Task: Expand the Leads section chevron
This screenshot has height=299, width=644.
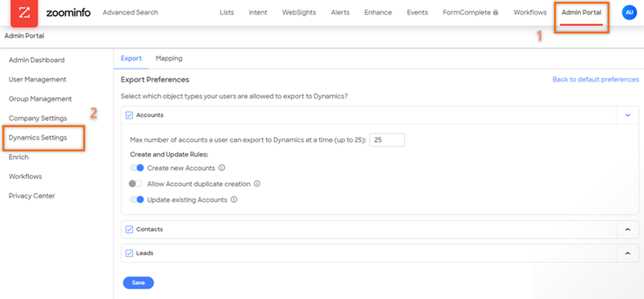Action: point(628,253)
